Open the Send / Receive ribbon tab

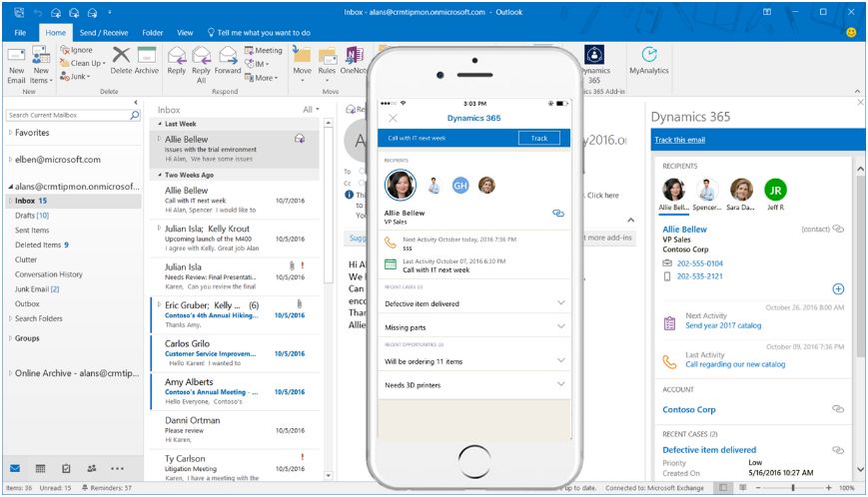tap(104, 33)
